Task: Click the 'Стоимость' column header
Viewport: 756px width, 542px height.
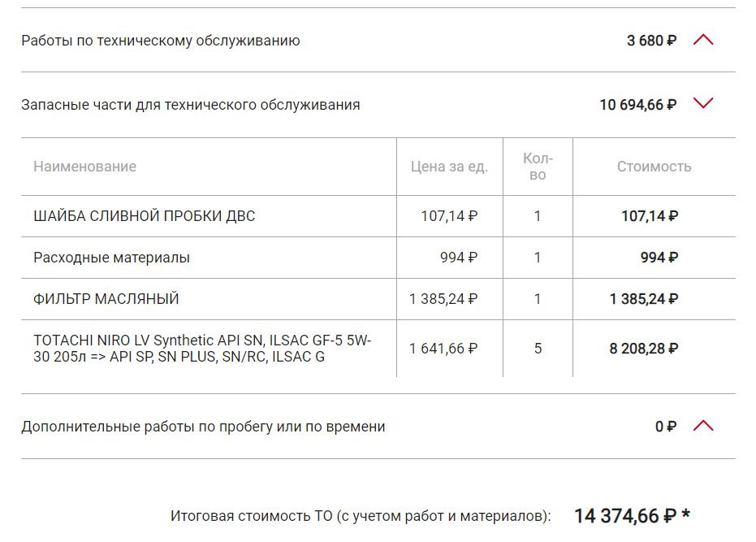Action: 654,167
